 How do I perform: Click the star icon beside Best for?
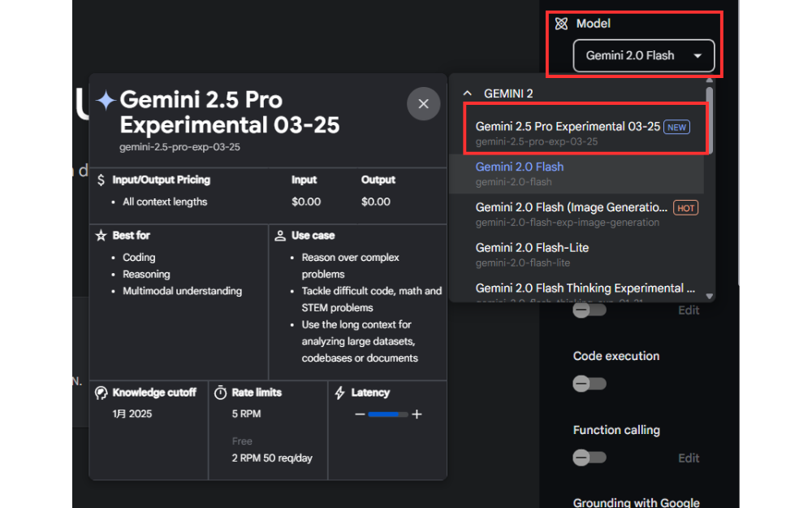coord(101,235)
